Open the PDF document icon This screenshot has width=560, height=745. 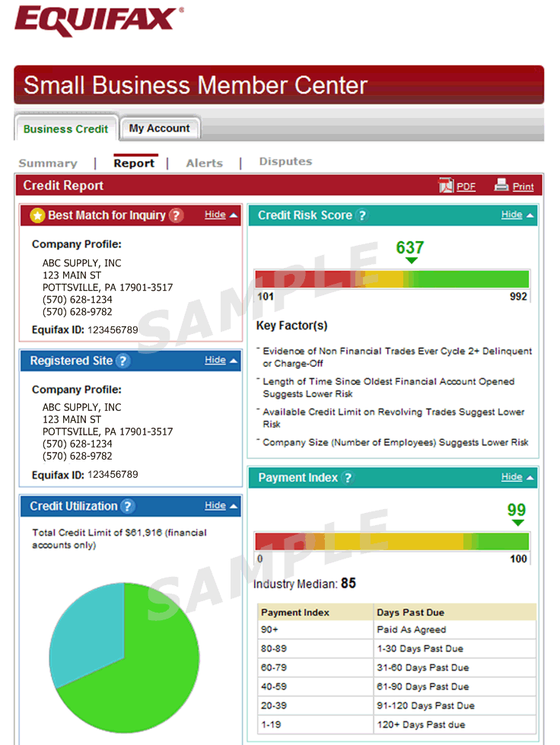coord(446,186)
